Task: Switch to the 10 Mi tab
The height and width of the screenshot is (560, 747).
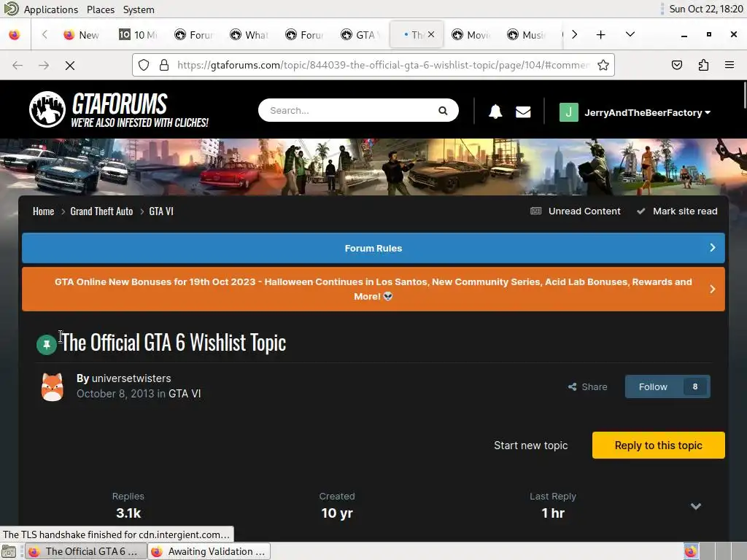Action: point(139,35)
